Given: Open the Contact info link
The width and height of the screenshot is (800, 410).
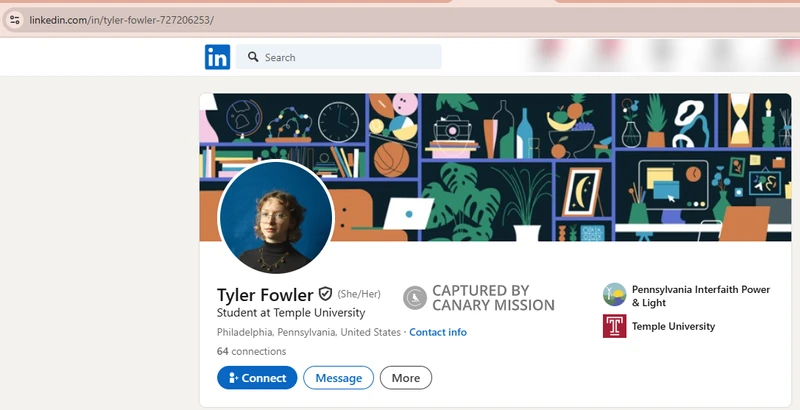Looking at the screenshot, I should tap(438, 332).
